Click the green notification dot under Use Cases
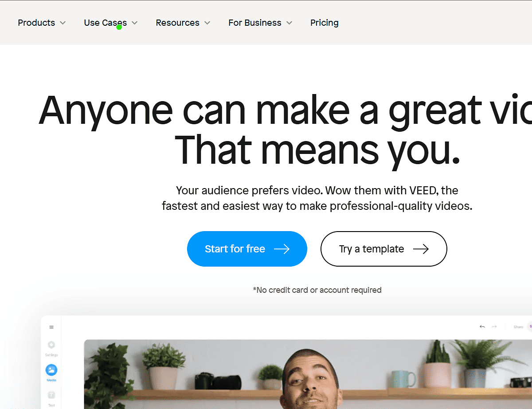 point(120,28)
